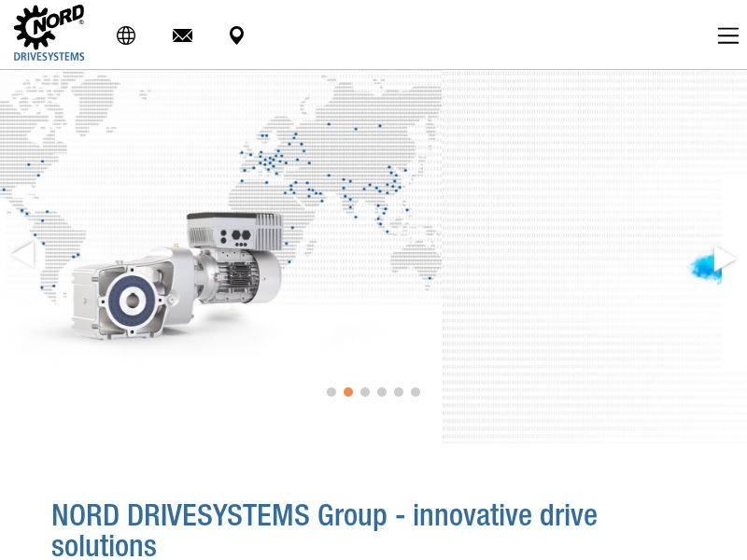Select the fourth carousel dot

tap(382, 392)
